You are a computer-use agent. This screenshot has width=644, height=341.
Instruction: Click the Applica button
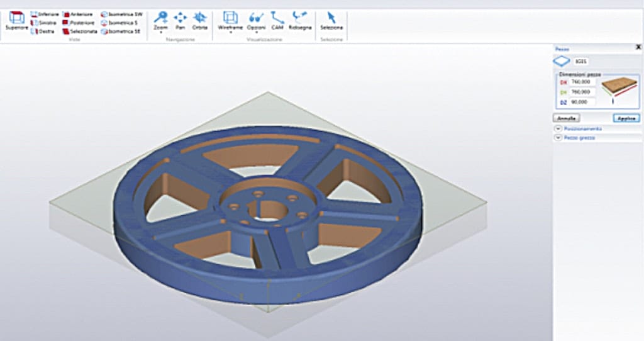tap(626, 118)
